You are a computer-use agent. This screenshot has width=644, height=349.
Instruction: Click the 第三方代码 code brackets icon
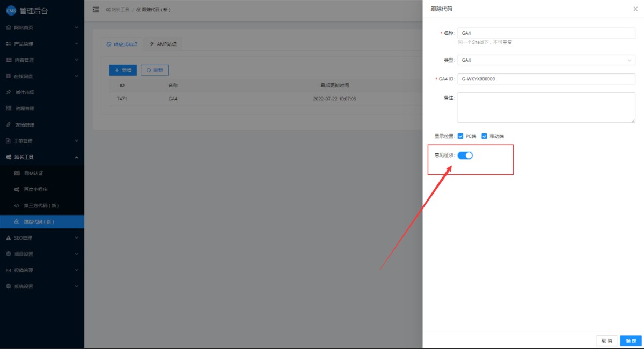coord(17,205)
